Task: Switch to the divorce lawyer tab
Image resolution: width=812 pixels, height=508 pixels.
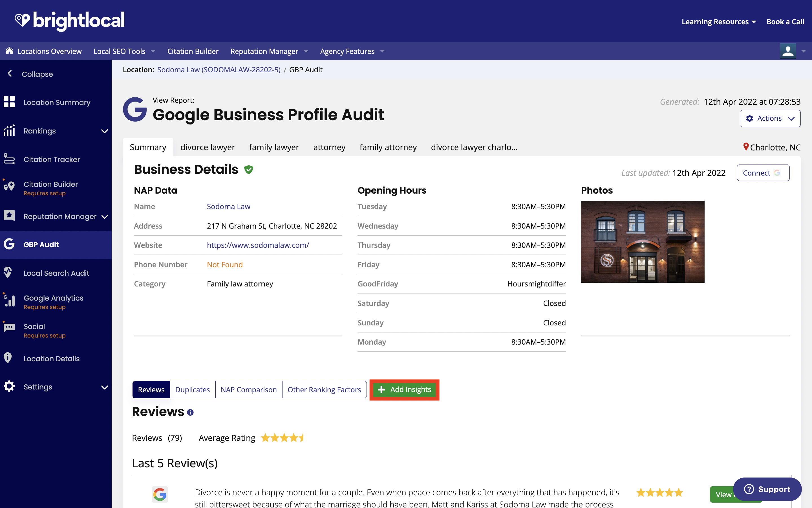Action: tap(208, 147)
